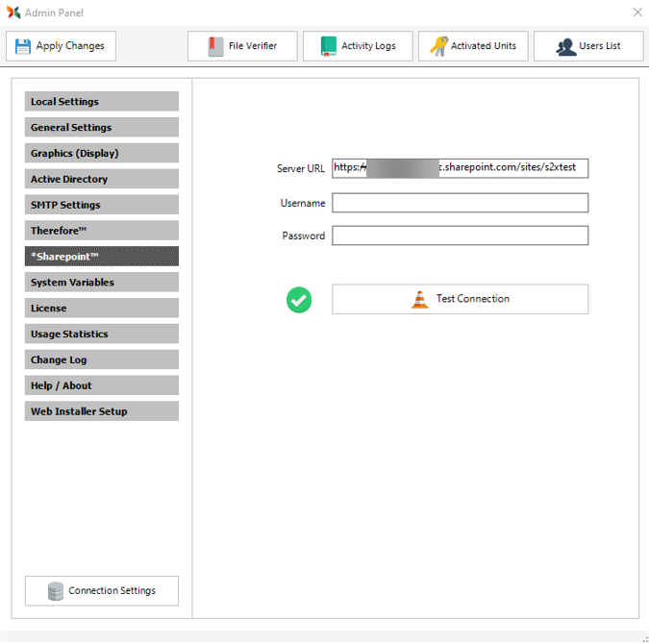Focus the Username input field
Image resolution: width=649 pixels, height=644 pixels.
pos(460,203)
